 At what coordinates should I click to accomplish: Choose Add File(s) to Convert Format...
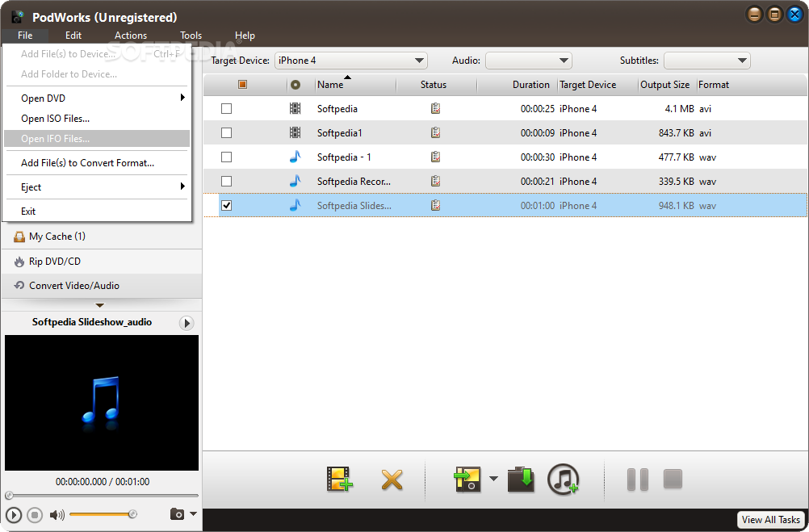pyautogui.click(x=97, y=162)
